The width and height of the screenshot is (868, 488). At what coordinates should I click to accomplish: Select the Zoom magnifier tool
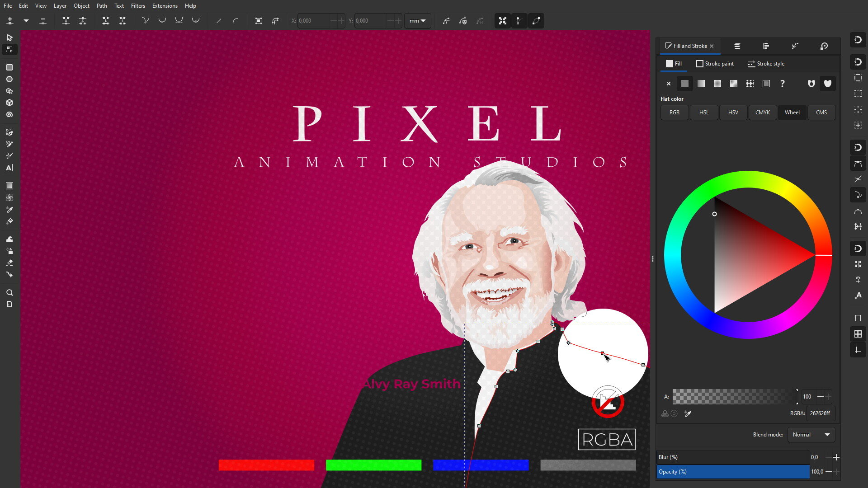click(9, 292)
